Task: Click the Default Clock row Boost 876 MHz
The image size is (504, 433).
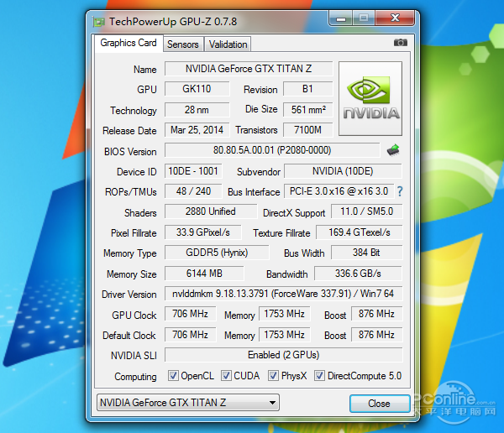Action: (x=376, y=335)
